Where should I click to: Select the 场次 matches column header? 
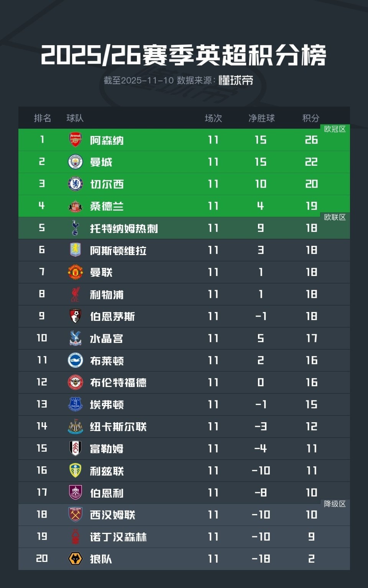click(x=213, y=118)
